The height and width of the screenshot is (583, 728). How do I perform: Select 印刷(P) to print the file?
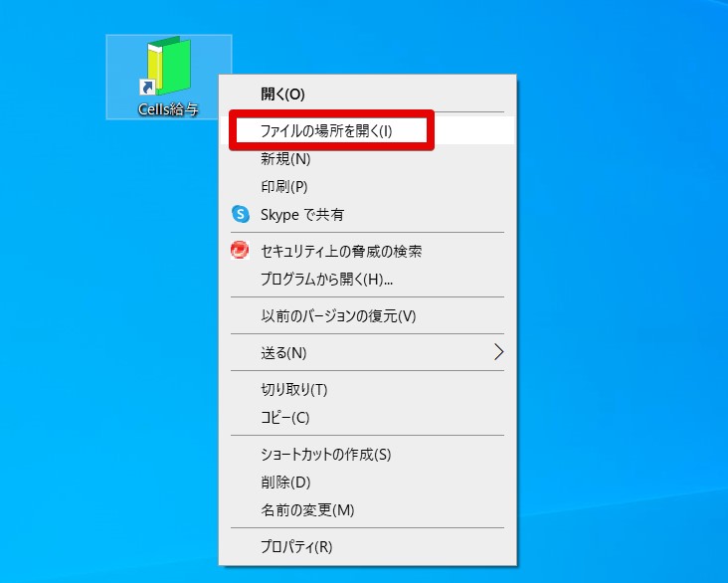click(284, 186)
